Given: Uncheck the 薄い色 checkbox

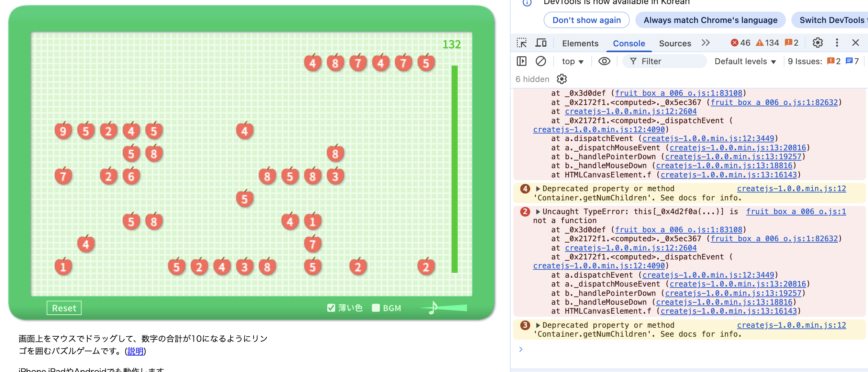Looking at the screenshot, I should click(x=331, y=308).
